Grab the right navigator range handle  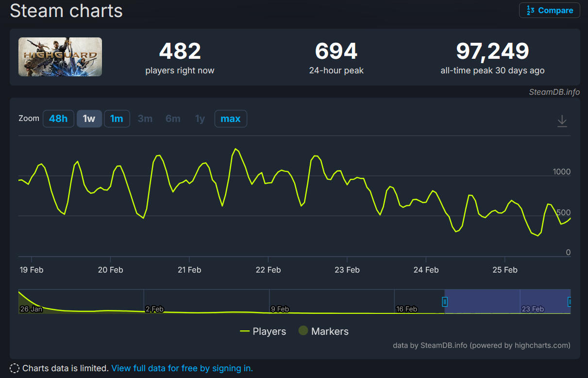click(x=570, y=302)
